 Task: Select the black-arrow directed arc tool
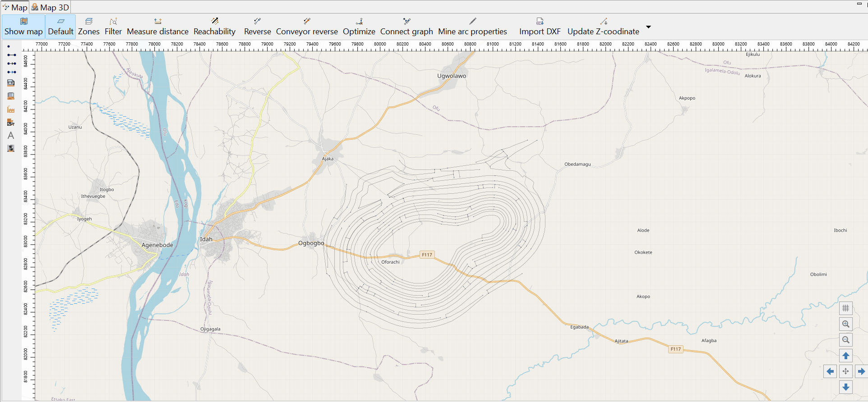click(11, 64)
